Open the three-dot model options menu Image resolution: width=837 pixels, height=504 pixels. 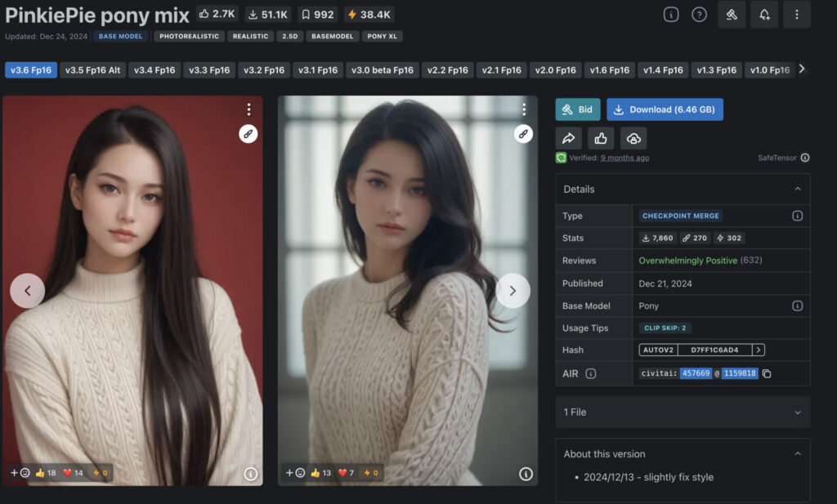coord(796,16)
